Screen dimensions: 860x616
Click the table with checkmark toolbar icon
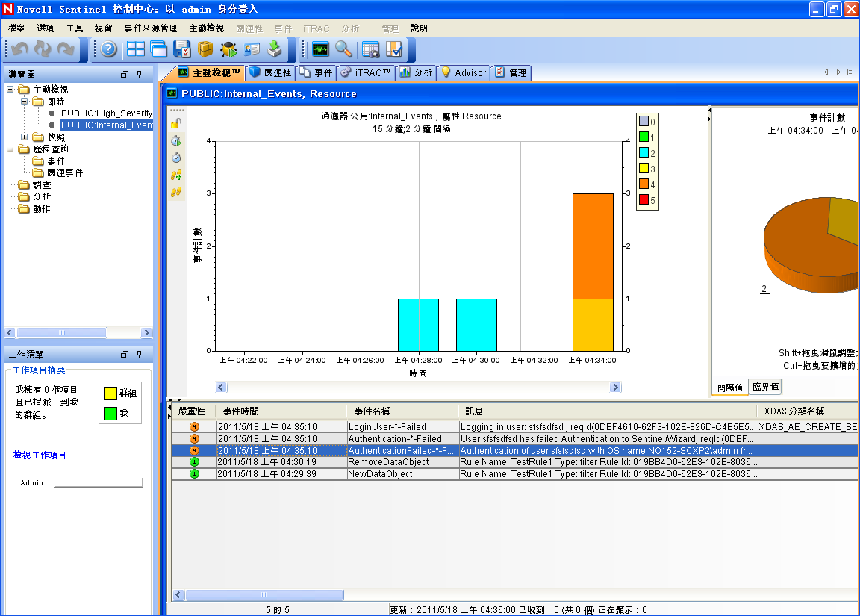pos(394,49)
